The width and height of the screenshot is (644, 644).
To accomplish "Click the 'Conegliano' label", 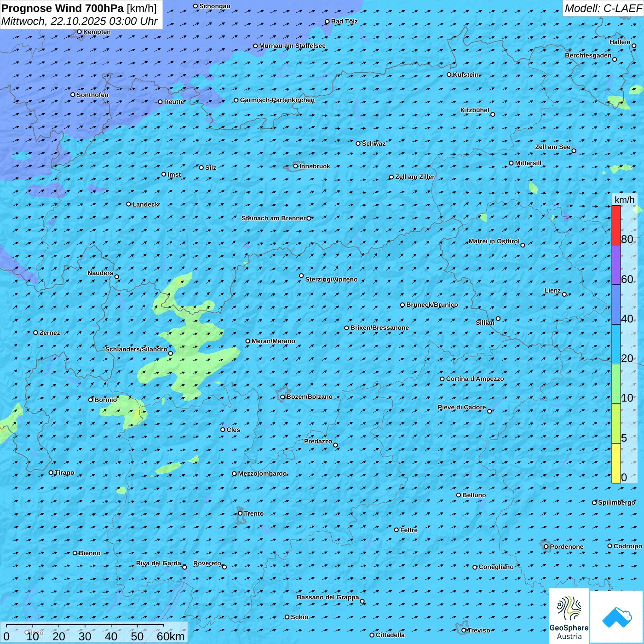I will 496,567.
